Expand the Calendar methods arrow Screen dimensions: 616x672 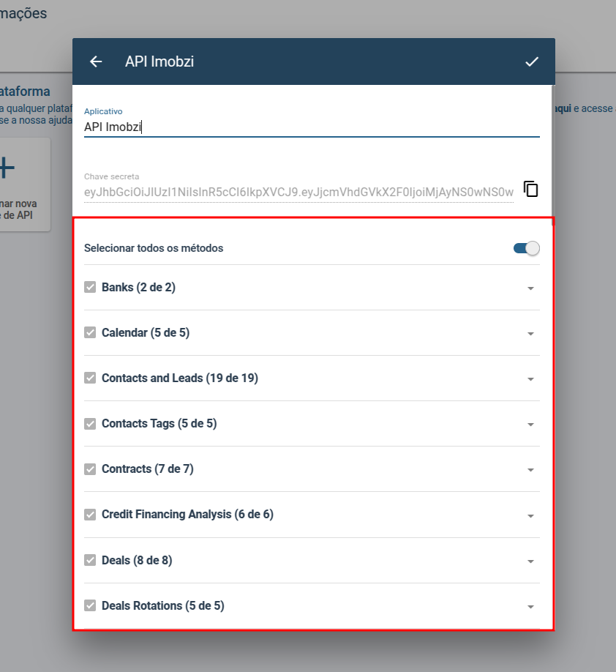click(x=530, y=334)
